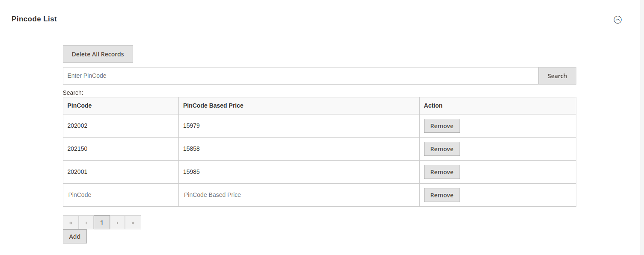Remove the 202150 pincode row
The image size is (644, 255).
(442, 149)
